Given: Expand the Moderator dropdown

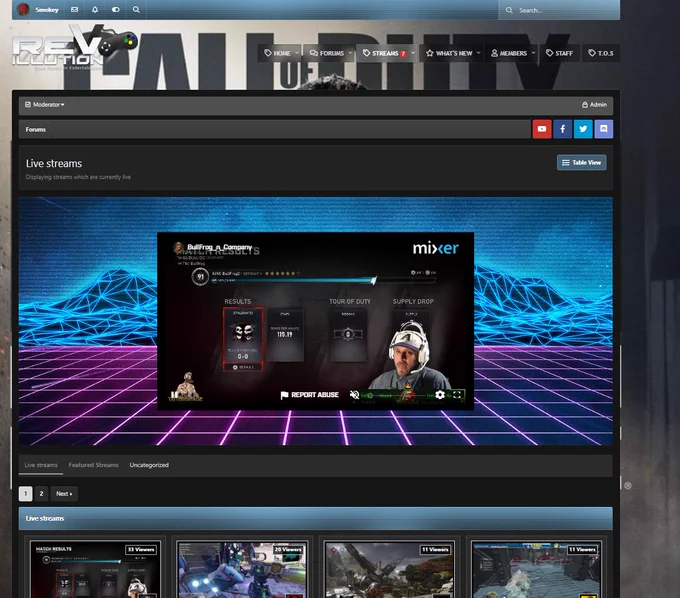Looking at the screenshot, I should tap(45, 105).
